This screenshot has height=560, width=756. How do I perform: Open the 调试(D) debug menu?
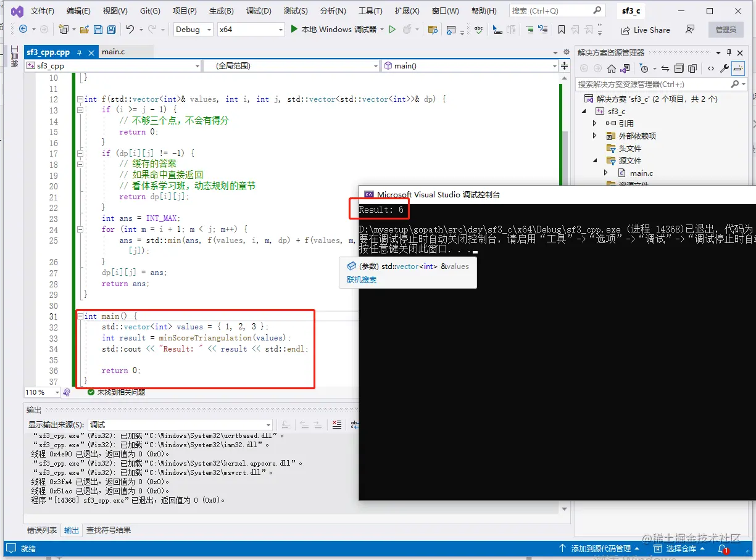click(259, 11)
